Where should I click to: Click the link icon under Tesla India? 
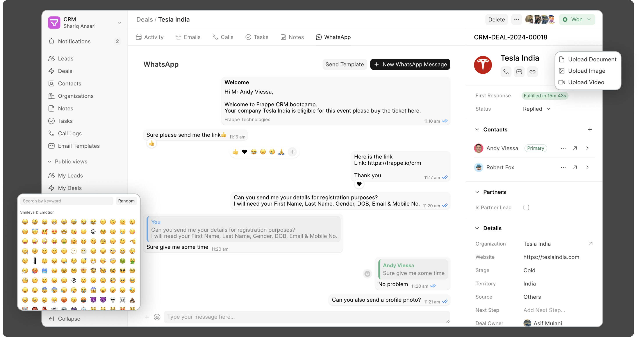point(532,72)
